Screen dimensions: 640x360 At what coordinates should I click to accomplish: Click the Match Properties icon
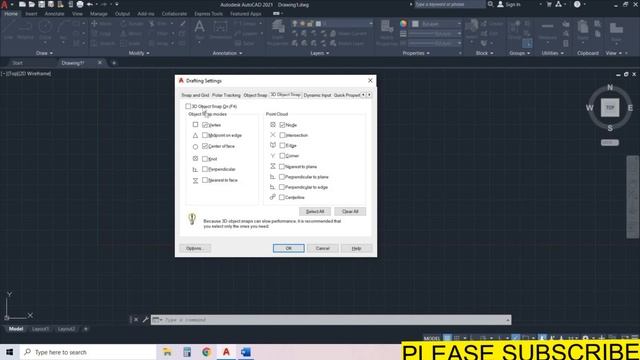[386, 33]
